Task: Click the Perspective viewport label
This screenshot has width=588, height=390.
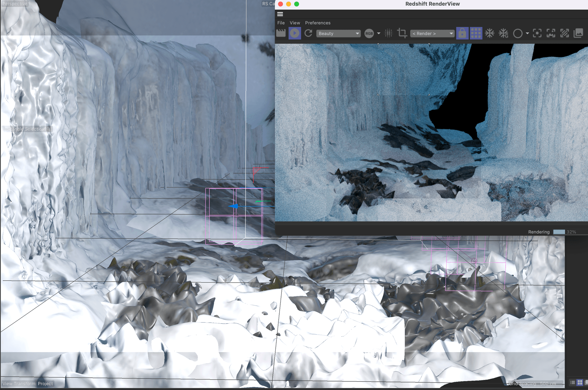Action: pyautogui.click(x=15, y=4)
